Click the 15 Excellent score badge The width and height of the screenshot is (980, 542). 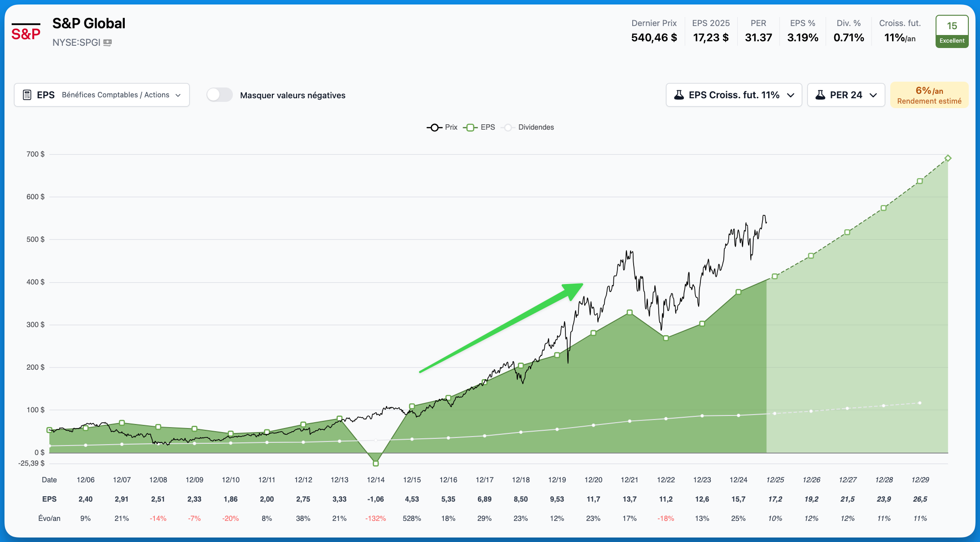coord(952,31)
